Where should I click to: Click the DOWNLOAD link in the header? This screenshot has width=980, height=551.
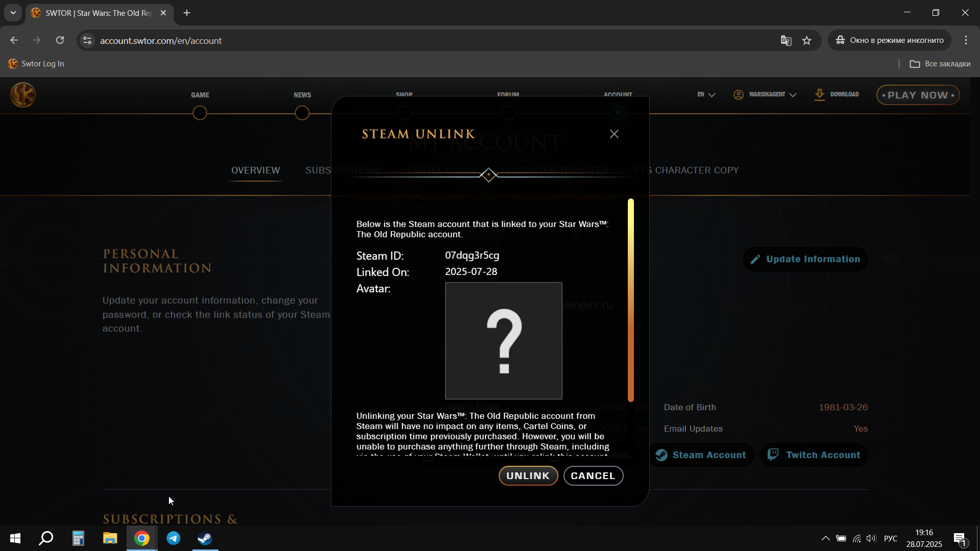coord(844,94)
